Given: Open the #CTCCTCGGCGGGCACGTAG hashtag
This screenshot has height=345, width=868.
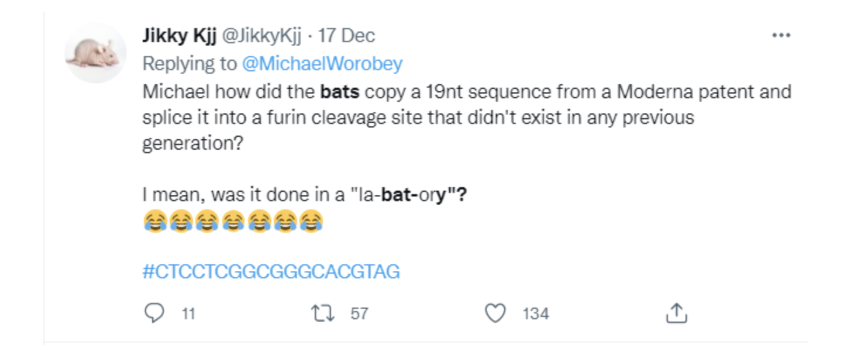Looking at the screenshot, I should tap(271, 272).
